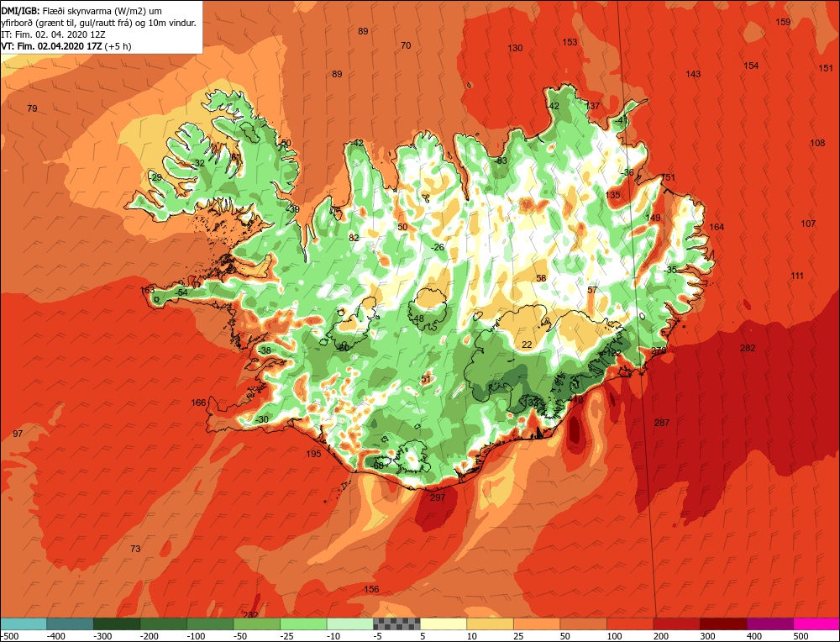Click the map value '166' west of Reykjanes
This screenshot has height=642, width=840.
click(198, 403)
